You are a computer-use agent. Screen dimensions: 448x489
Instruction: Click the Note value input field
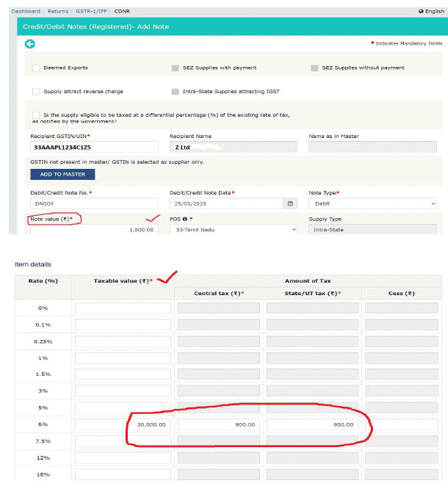pyautogui.click(x=94, y=230)
